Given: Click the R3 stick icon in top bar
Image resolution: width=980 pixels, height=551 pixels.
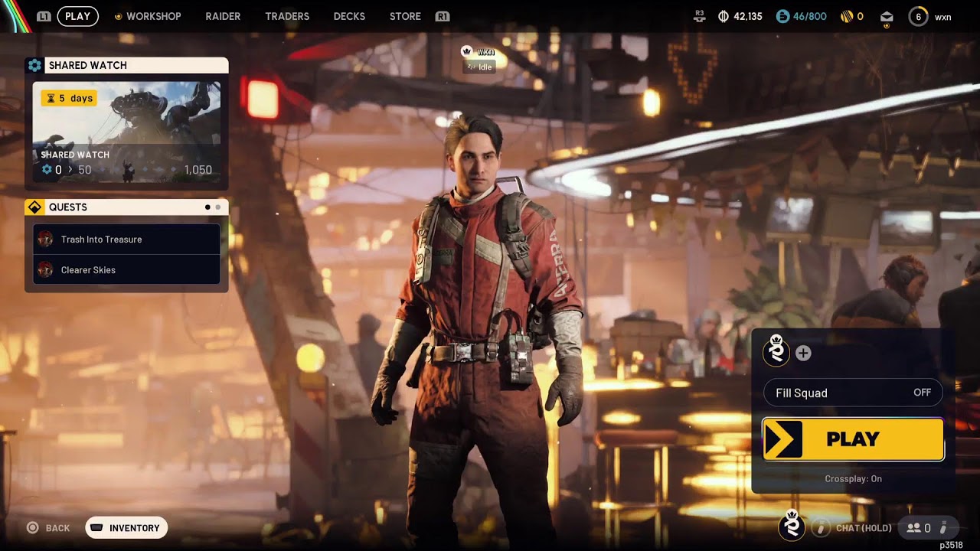Looking at the screenshot, I should point(699,16).
